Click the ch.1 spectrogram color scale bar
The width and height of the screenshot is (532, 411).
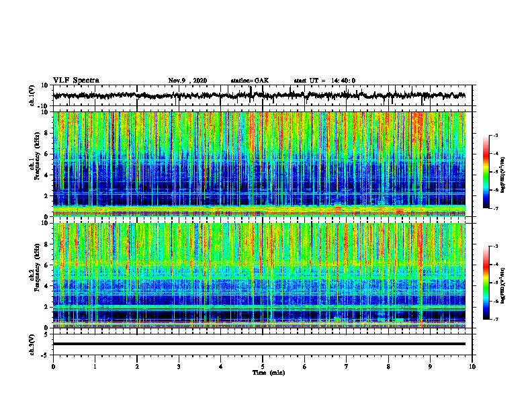tap(486, 172)
